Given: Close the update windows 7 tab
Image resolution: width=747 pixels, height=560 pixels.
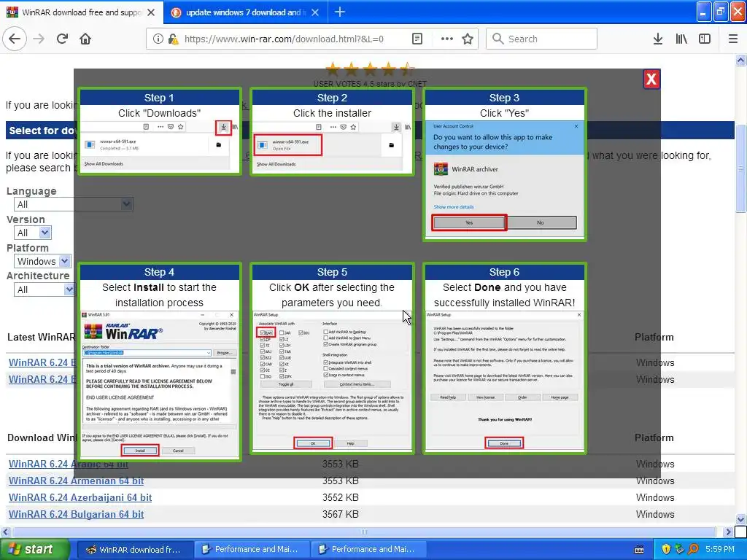Looking at the screenshot, I should point(315,12).
